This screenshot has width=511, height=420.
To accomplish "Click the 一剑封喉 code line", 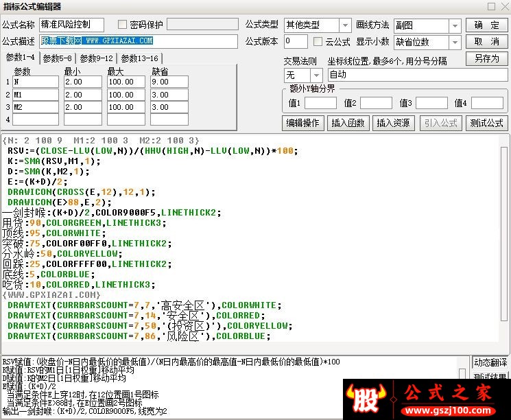I will (112, 213).
